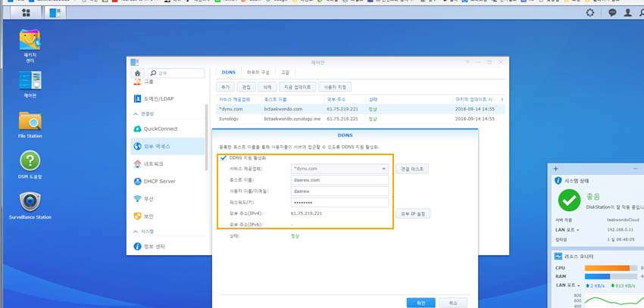
Task: Click the 호스트 이름 field containing daerew.com
Action: click(x=339, y=180)
